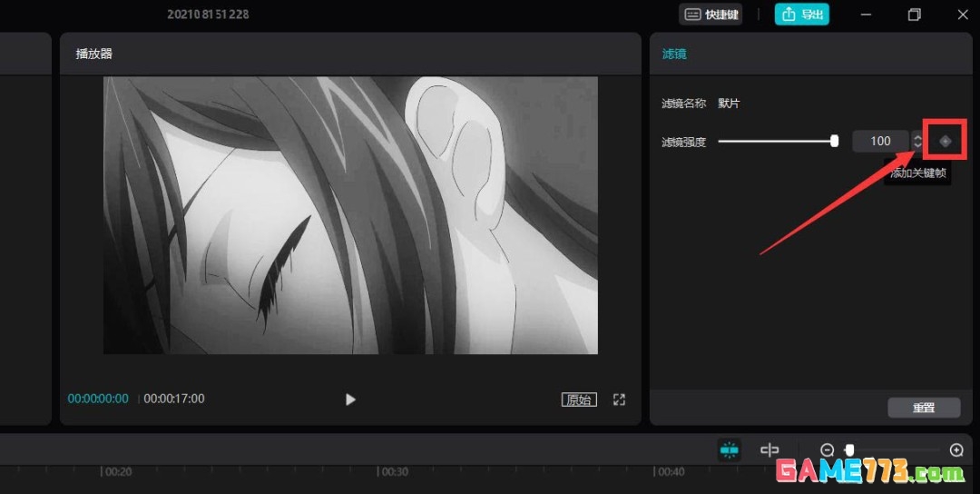Click the 00:30 timeline ruler mark

[x=395, y=471]
